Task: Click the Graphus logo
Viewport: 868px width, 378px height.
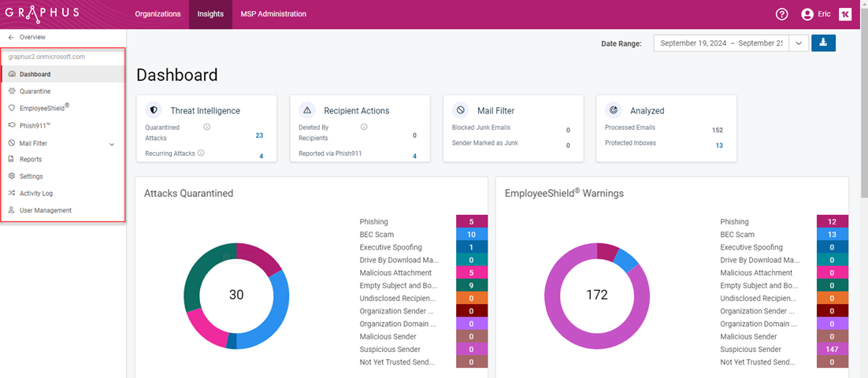Action: [x=40, y=14]
